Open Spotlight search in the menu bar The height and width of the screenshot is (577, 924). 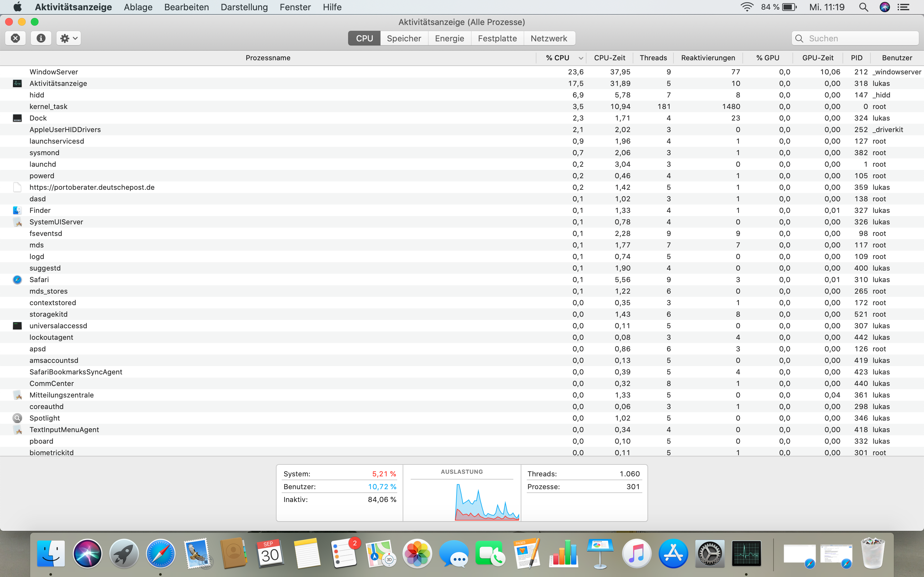coord(863,7)
